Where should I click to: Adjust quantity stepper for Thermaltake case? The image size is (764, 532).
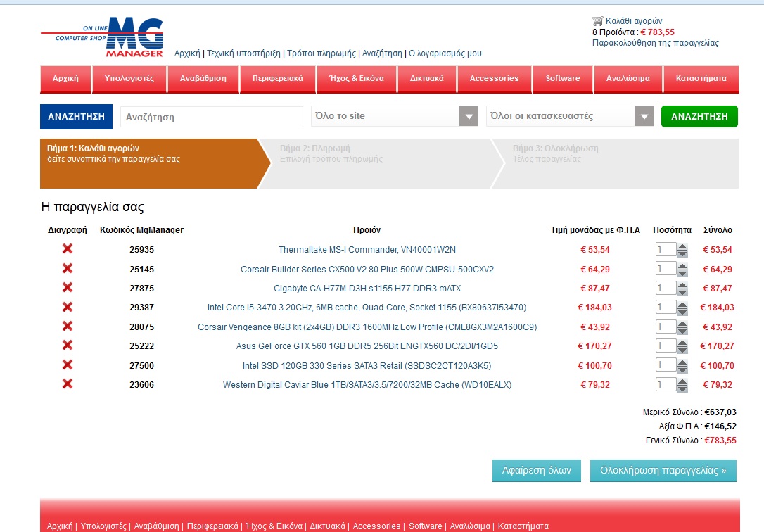tap(682, 250)
